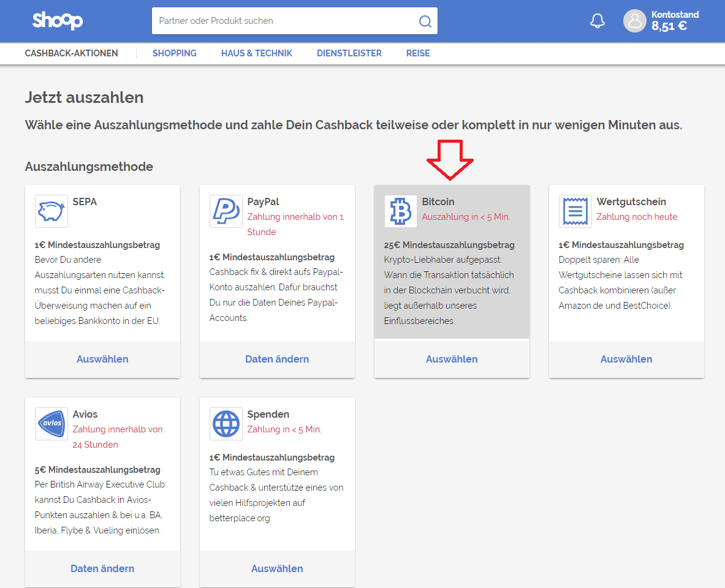Screen dimensions: 725x588
Task: Switch to the SHOPPING category
Action: coord(174,53)
